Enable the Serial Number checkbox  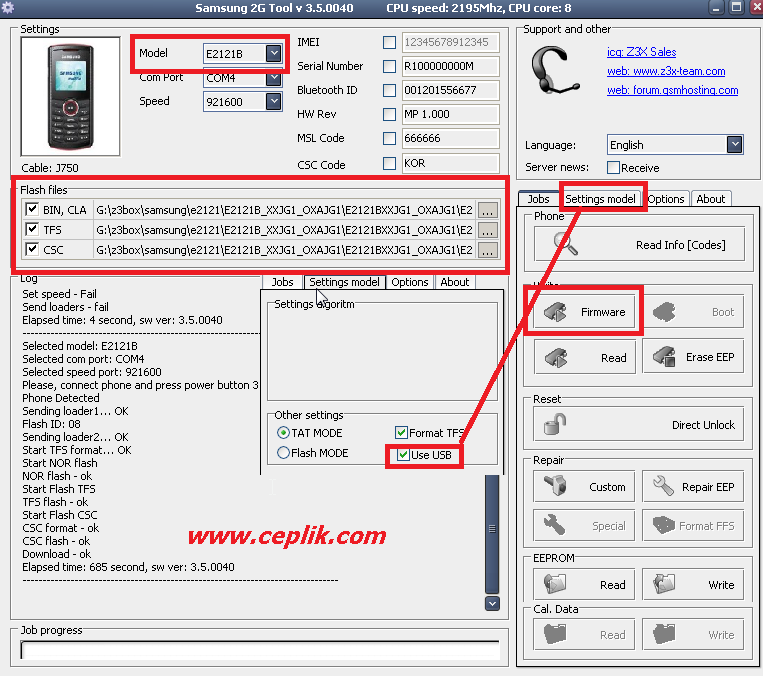[389, 66]
